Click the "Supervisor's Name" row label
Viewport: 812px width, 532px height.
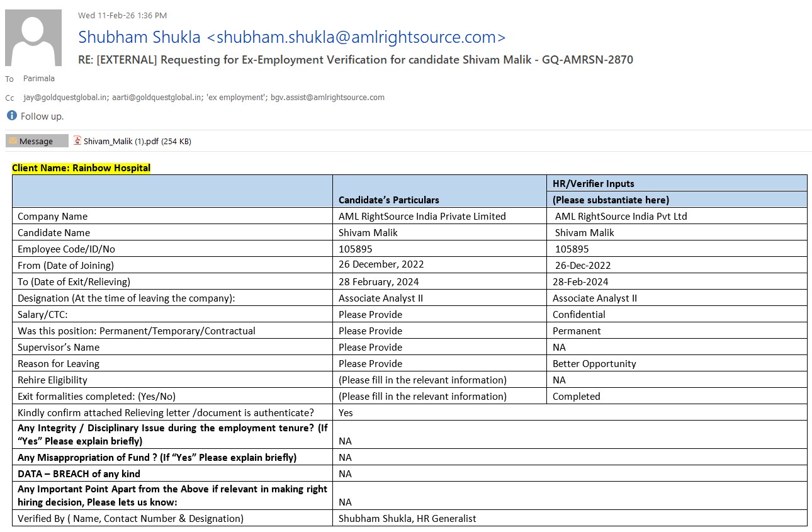pyautogui.click(x=59, y=347)
